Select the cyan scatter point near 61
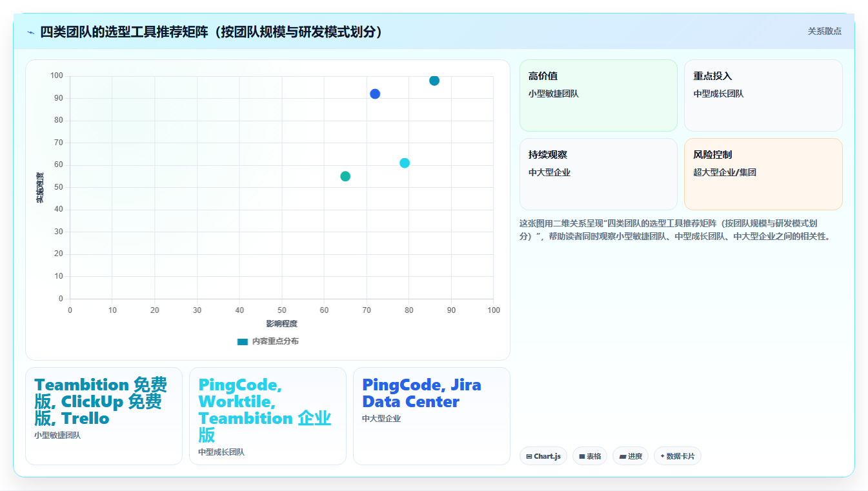 click(405, 163)
